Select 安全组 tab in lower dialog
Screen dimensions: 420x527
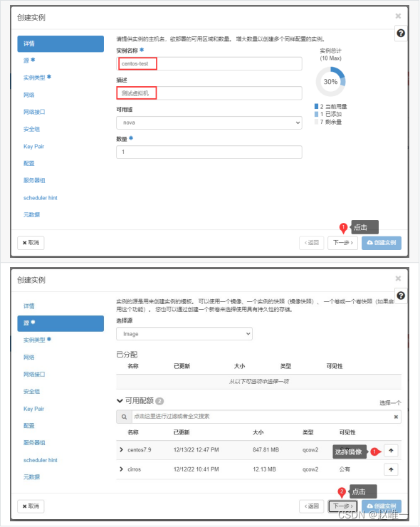pyautogui.click(x=31, y=392)
